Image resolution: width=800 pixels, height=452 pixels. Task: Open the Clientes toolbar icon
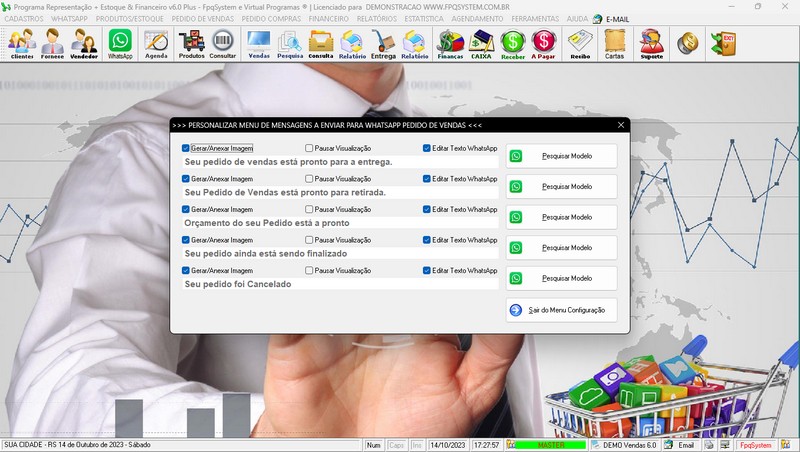tap(22, 44)
